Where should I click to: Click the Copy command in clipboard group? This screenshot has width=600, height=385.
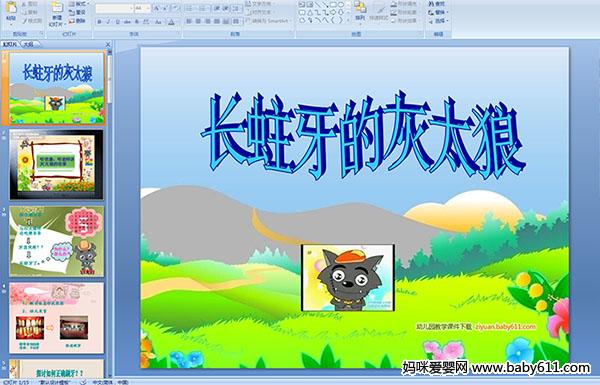[x=29, y=12]
